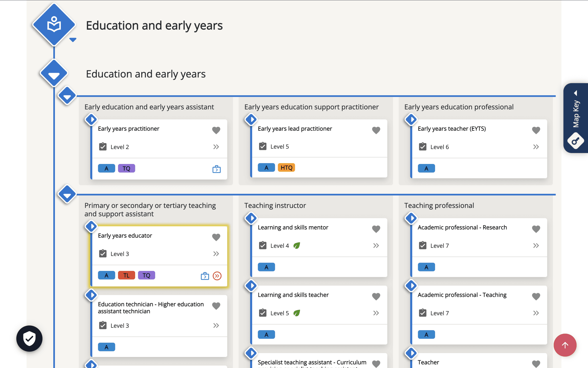Collapse the teaching occupations row
588x368 pixels.
coord(67,194)
